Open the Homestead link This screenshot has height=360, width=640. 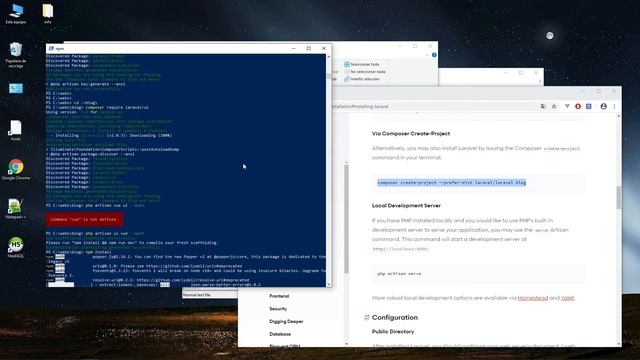coord(533,298)
